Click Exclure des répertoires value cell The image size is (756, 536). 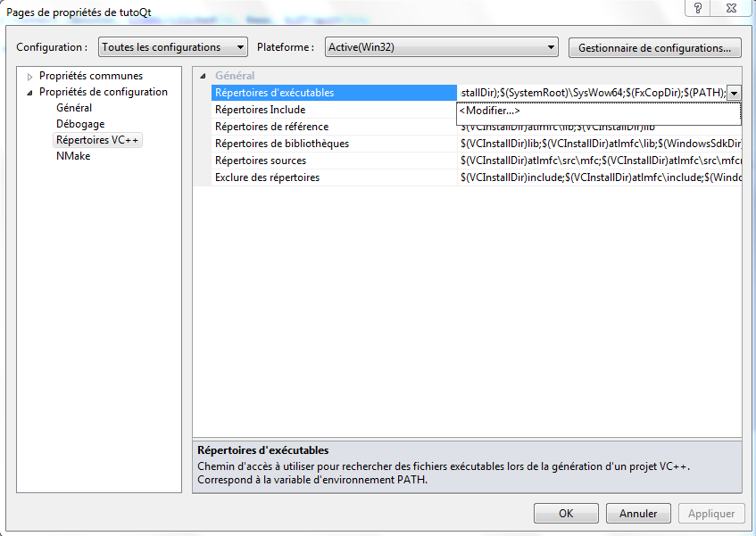click(x=599, y=177)
